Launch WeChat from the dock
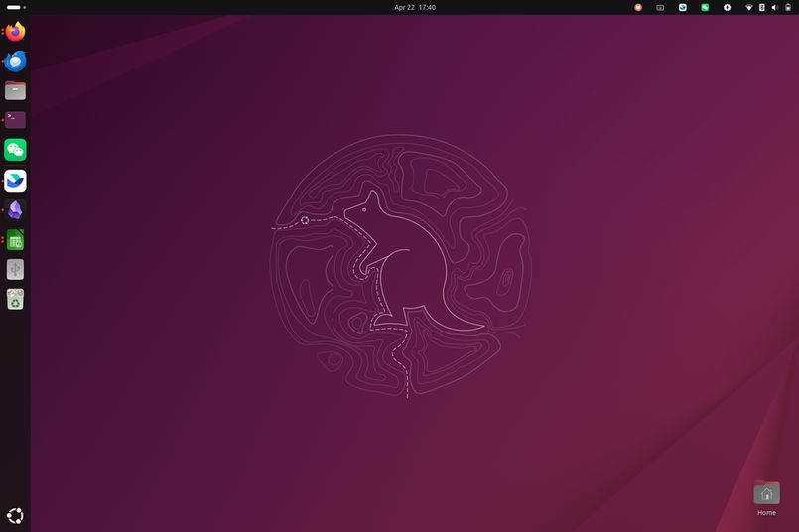Screen dimensions: 799x532 click(x=15, y=150)
